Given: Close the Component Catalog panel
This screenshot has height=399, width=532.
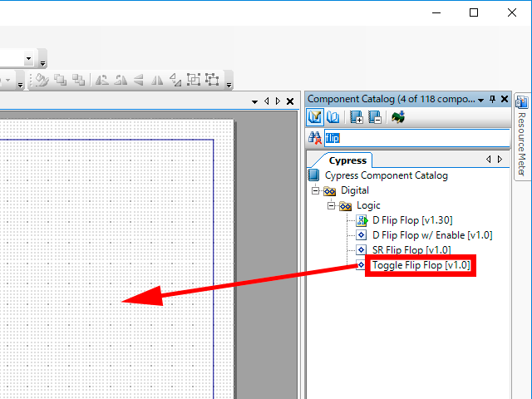Looking at the screenshot, I should tap(505, 99).
